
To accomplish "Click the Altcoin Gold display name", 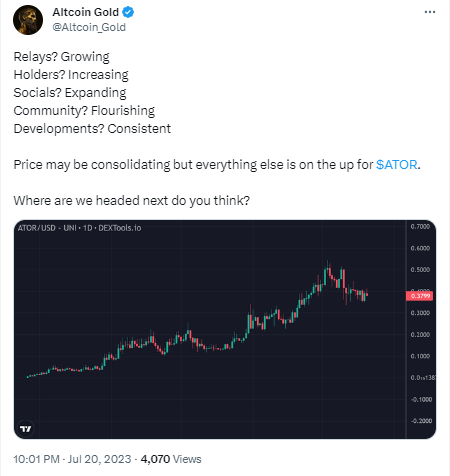I will click(x=85, y=12).
